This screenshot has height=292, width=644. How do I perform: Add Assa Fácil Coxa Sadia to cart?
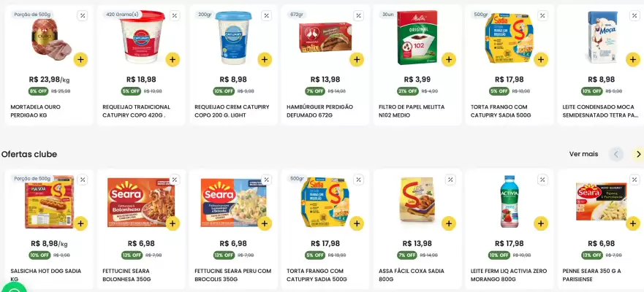[x=449, y=223]
